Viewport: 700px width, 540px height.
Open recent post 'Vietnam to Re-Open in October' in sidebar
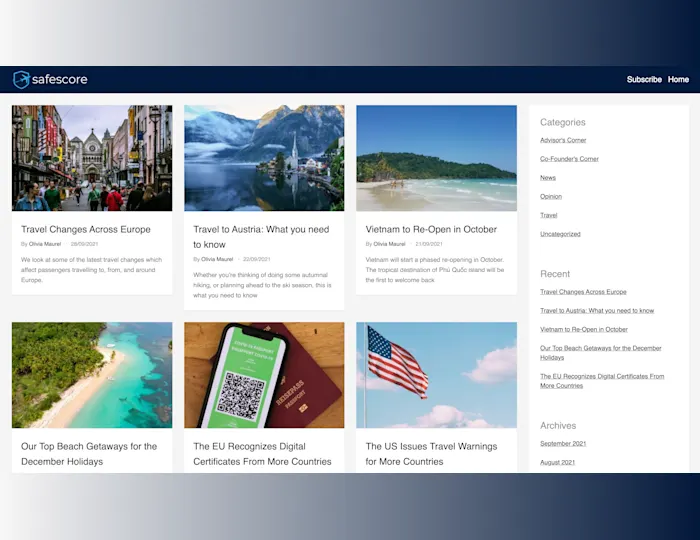[x=584, y=329]
